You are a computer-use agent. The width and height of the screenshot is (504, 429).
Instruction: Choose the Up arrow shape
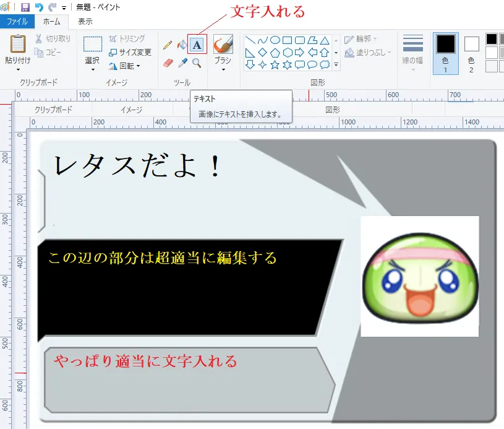[x=325, y=53]
